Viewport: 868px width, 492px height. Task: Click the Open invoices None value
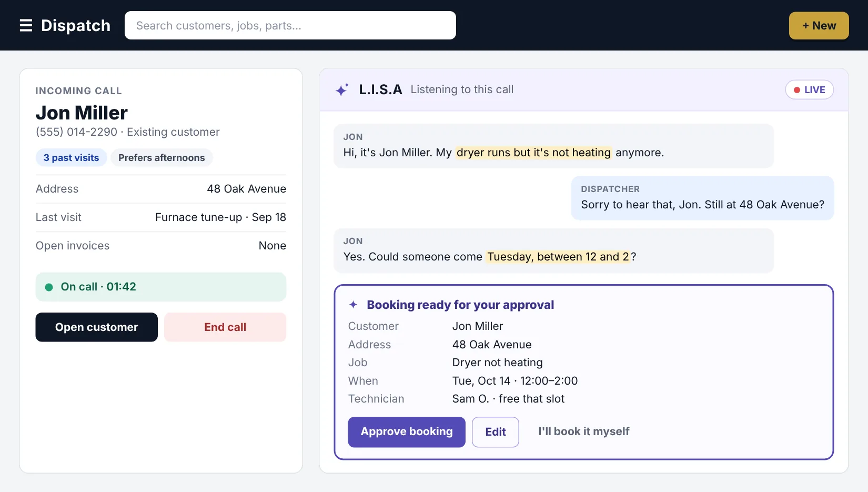click(x=272, y=246)
